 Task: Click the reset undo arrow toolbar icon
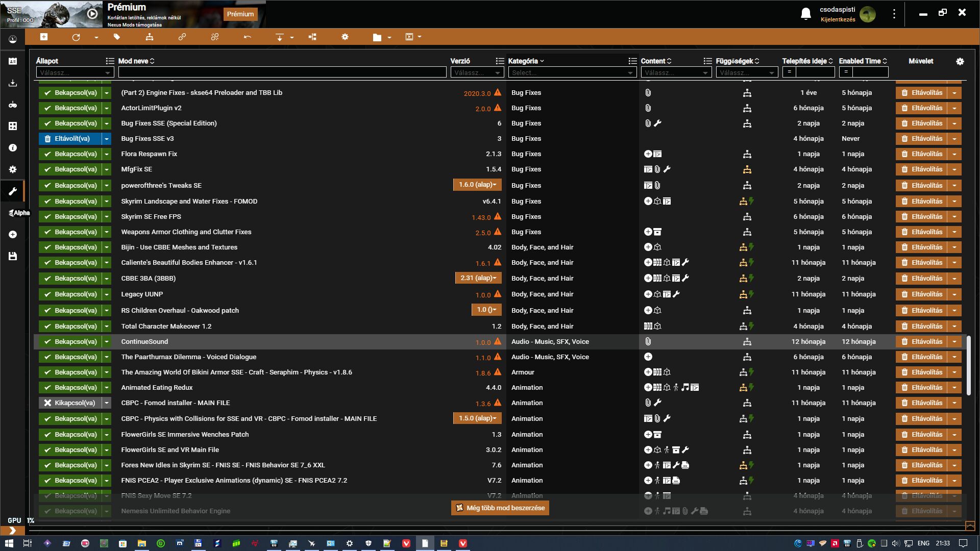(x=248, y=37)
